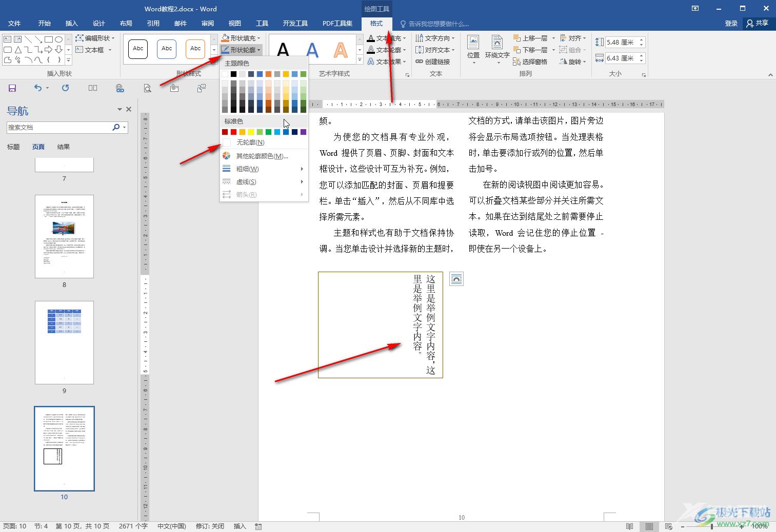Click Send Backward (下移一层) button

[530, 50]
